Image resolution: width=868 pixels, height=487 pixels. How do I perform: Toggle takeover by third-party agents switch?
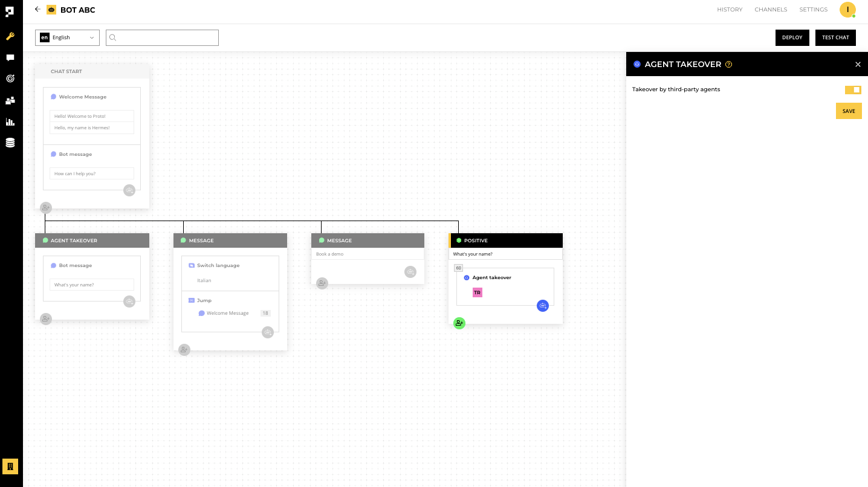point(853,89)
